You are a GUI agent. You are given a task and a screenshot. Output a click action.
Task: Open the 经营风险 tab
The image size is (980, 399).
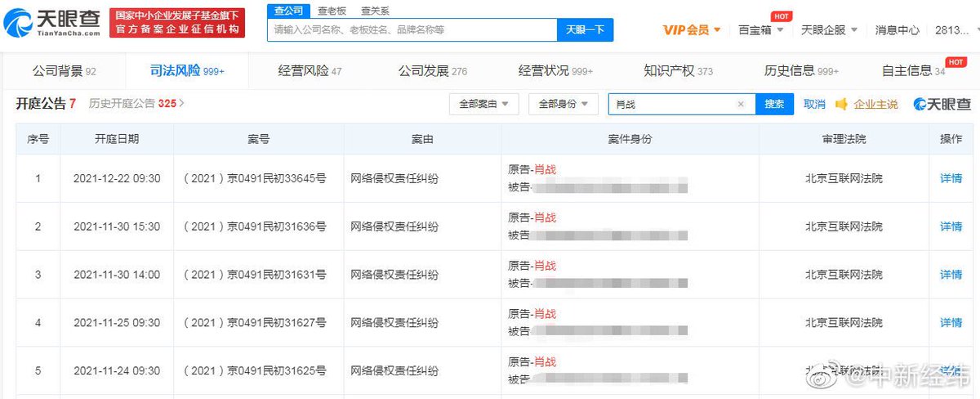coord(310,71)
